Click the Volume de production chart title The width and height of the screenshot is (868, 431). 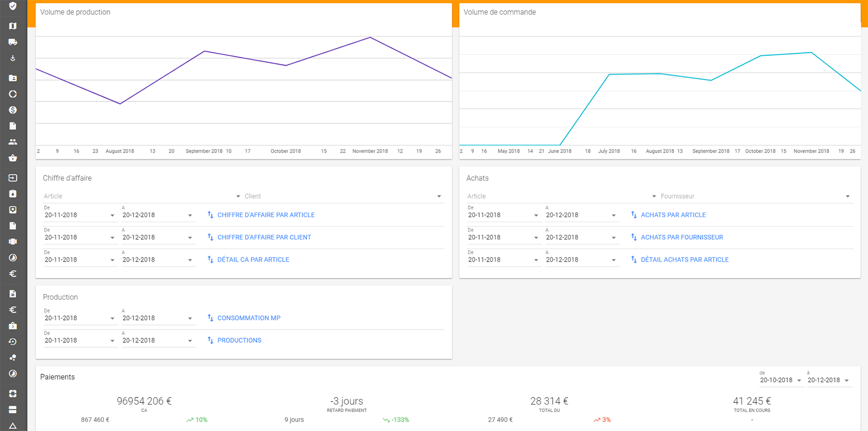(x=75, y=12)
